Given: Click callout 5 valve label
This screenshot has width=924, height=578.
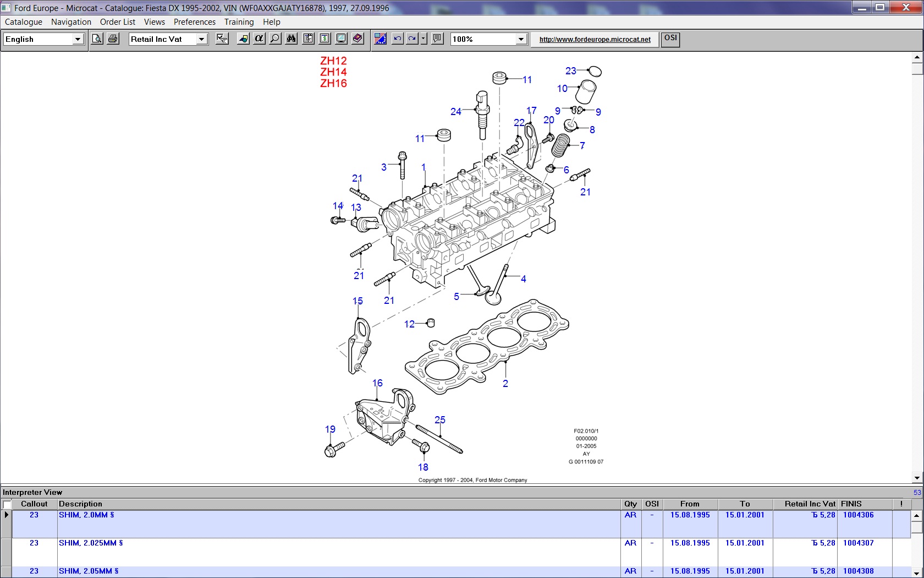Looking at the screenshot, I should coord(457,297).
